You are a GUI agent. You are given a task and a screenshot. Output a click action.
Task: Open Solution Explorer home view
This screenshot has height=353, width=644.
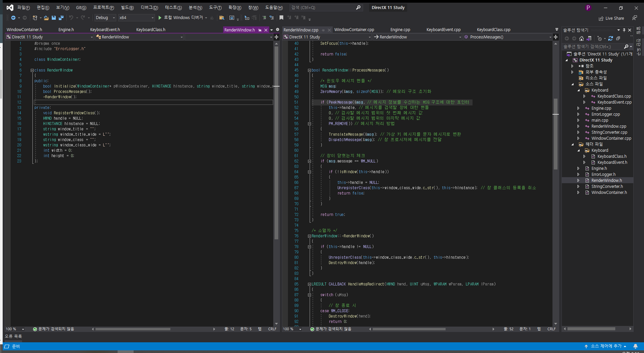coord(582,38)
